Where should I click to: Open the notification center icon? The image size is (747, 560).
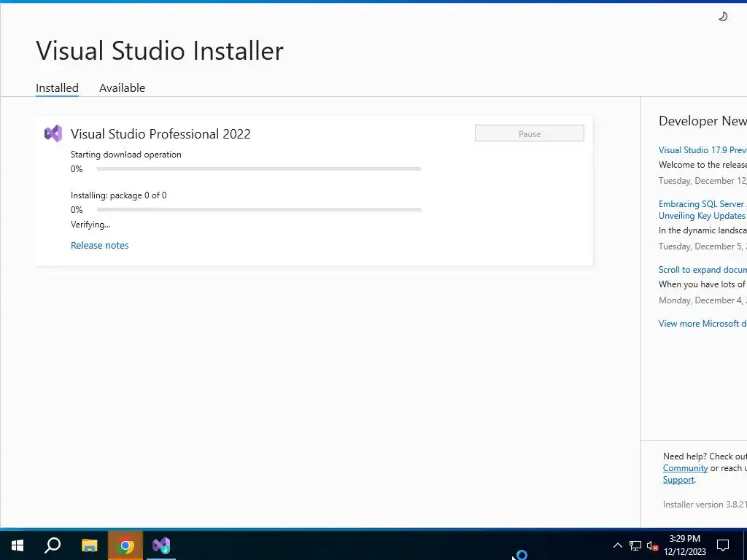click(723, 545)
